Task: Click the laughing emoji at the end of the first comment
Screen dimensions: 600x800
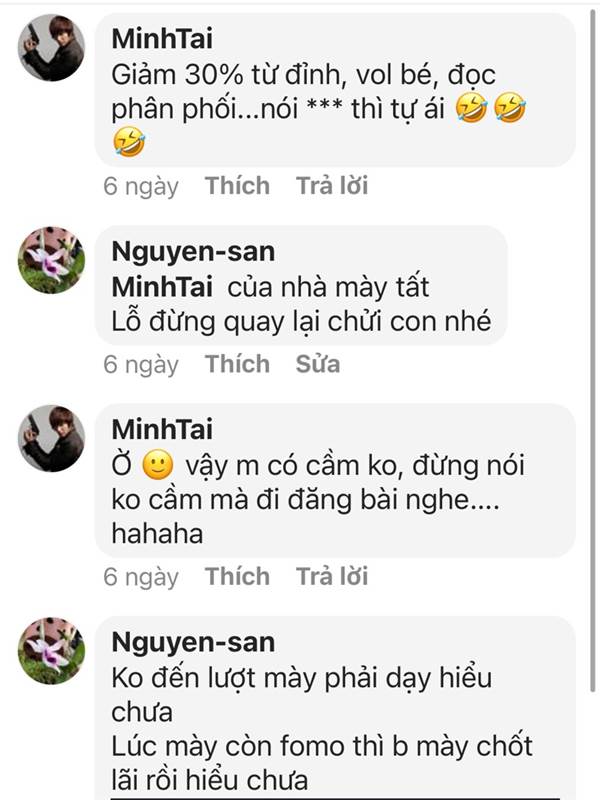Action: pos(129,145)
